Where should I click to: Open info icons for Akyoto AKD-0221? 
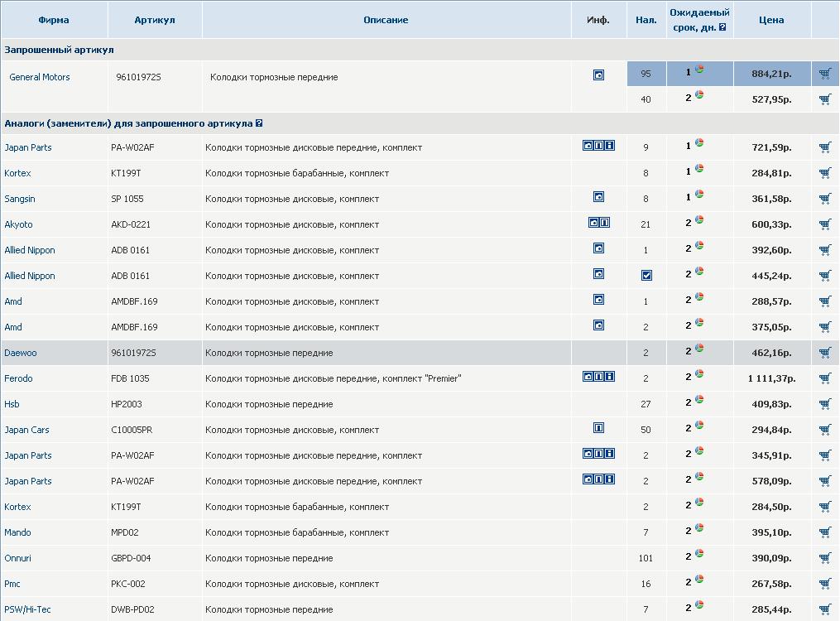[599, 222]
